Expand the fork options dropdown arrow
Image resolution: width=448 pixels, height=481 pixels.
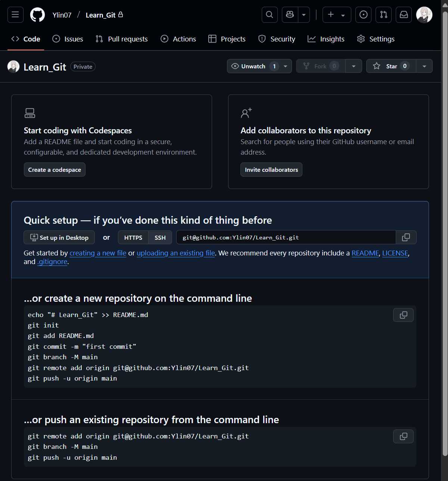pyautogui.click(x=354, y=66)
